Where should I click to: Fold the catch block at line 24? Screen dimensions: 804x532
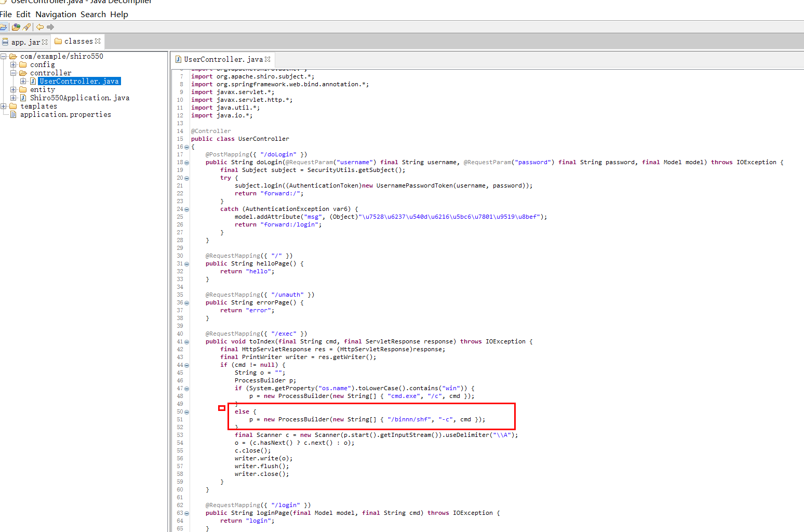tap(187, 209)
